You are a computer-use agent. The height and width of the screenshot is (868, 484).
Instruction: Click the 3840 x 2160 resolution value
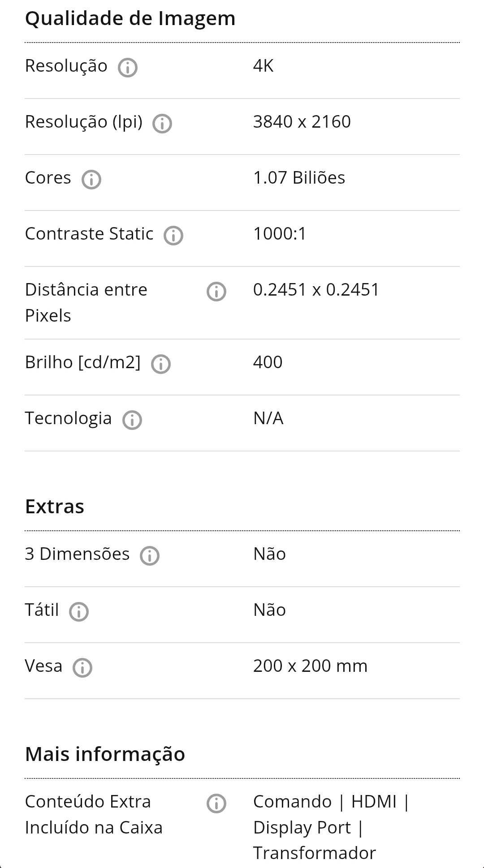coord(302,121)
